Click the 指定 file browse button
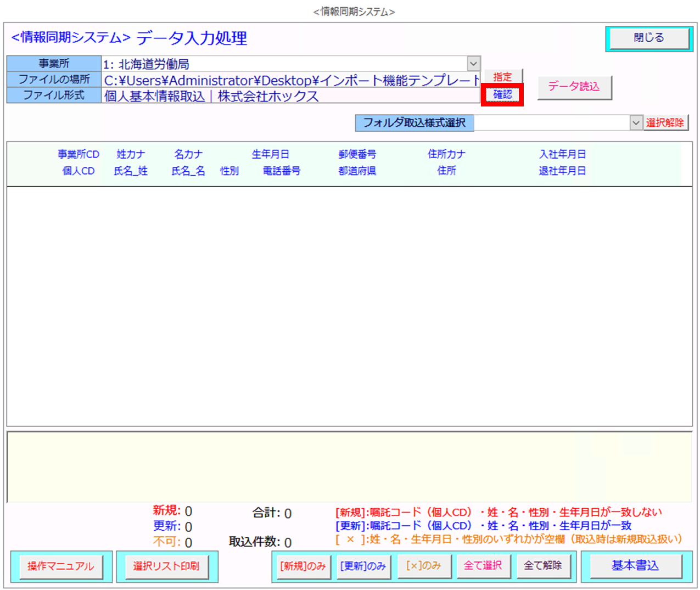 (502, 76)
